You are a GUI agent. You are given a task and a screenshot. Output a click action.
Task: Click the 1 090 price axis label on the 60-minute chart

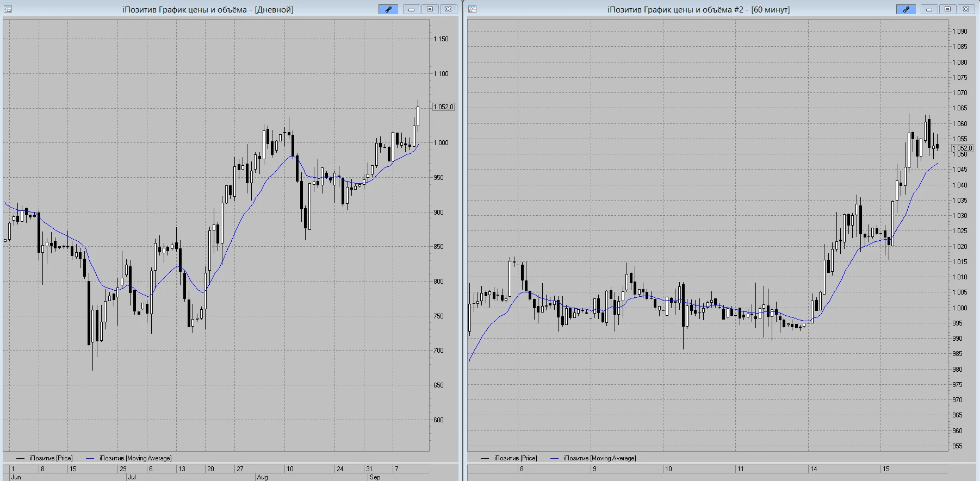point(960,32)
